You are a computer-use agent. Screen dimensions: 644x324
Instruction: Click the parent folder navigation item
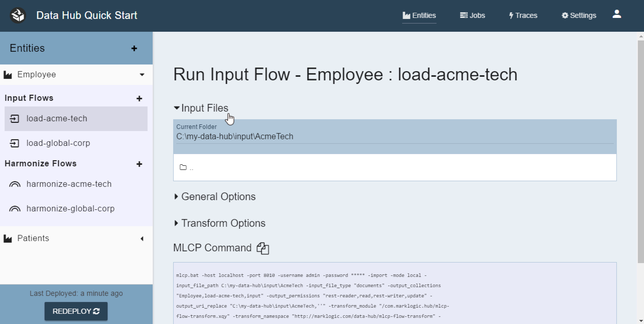pyautogui.click(x=187, y=167)
